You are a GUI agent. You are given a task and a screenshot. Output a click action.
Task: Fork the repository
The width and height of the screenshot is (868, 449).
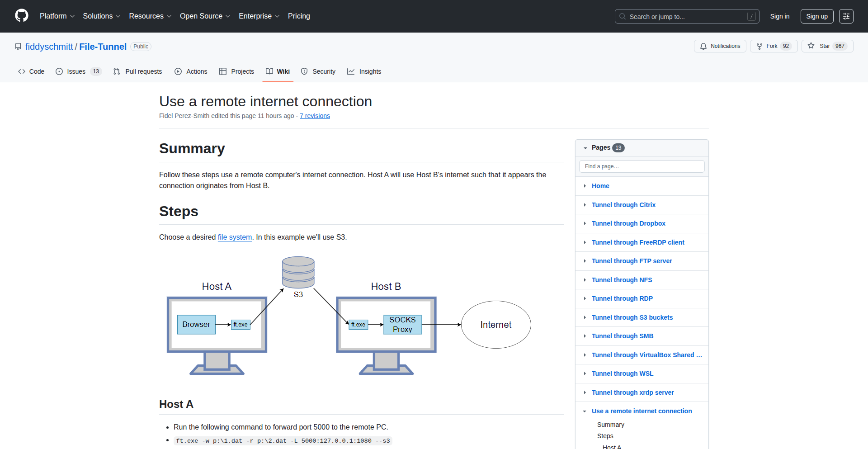(x=773, y=46)
